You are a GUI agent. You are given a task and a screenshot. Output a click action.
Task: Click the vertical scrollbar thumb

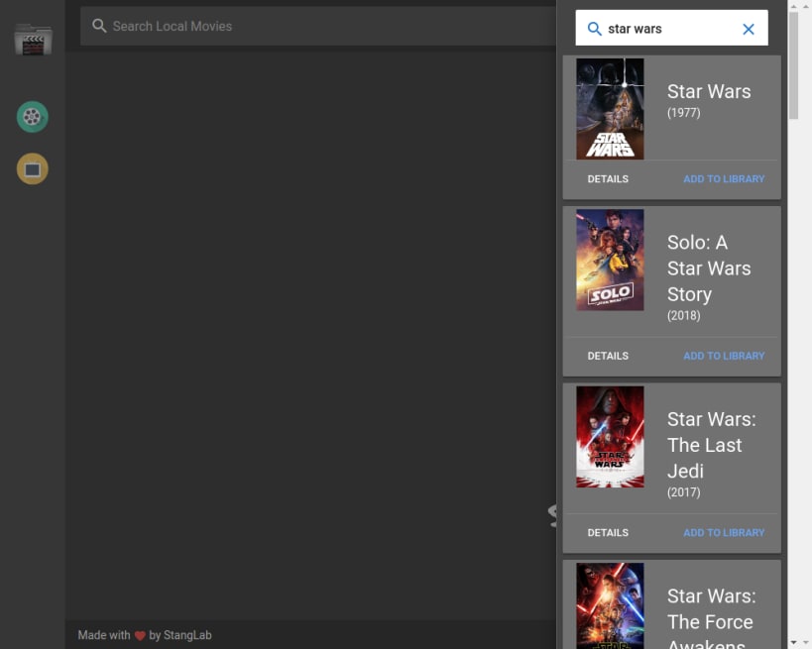[793, 65]
